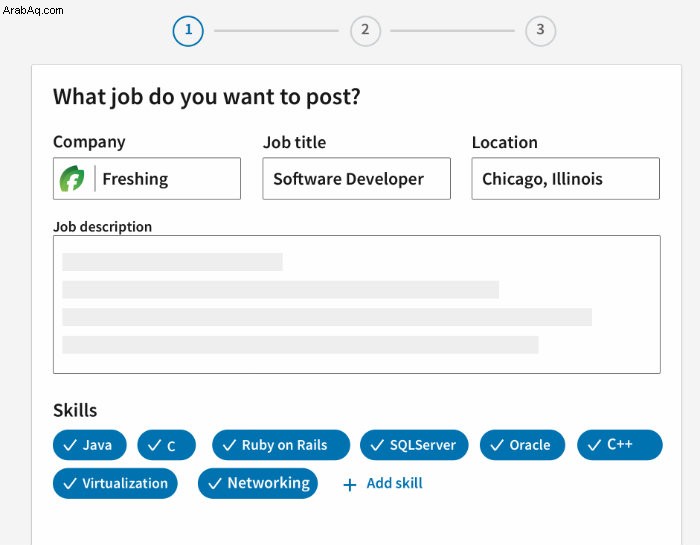Click the green Freshing company logo
The image size is (700, 545).
tap(72, 179)
